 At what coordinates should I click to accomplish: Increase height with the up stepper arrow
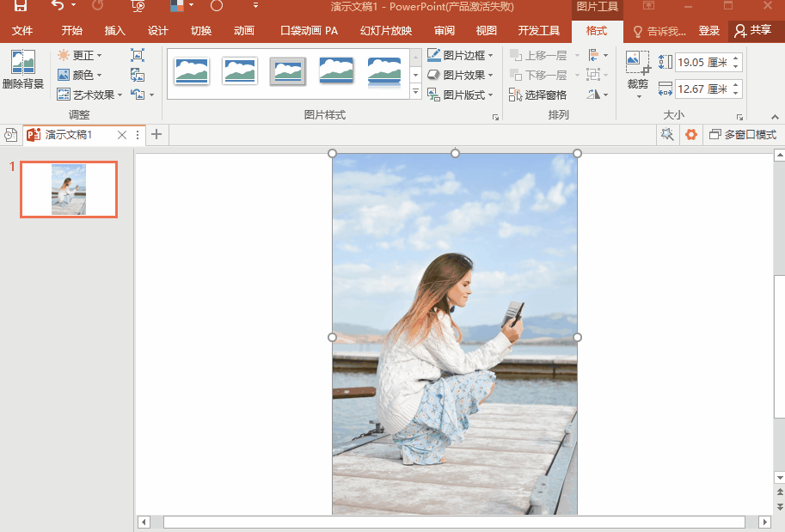point(736,58)
